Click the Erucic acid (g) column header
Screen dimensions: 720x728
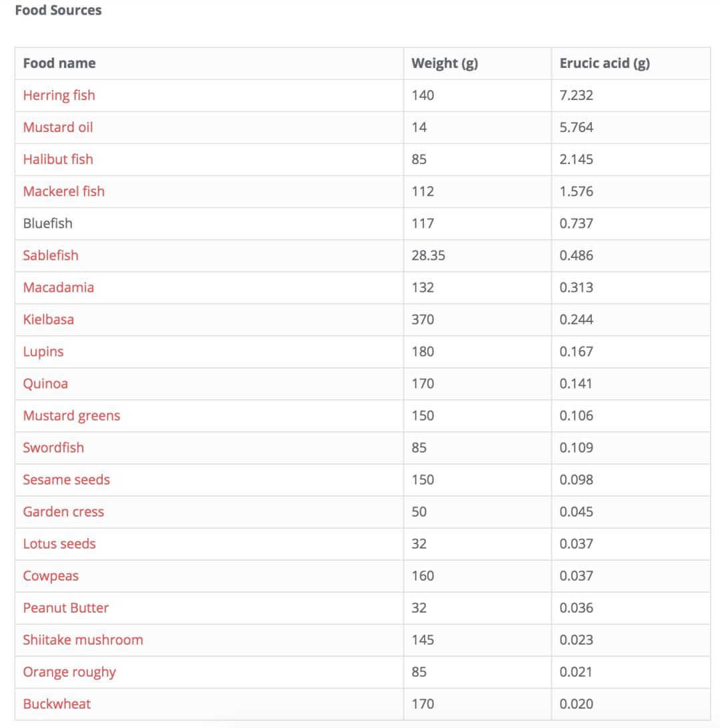point(605,63)
